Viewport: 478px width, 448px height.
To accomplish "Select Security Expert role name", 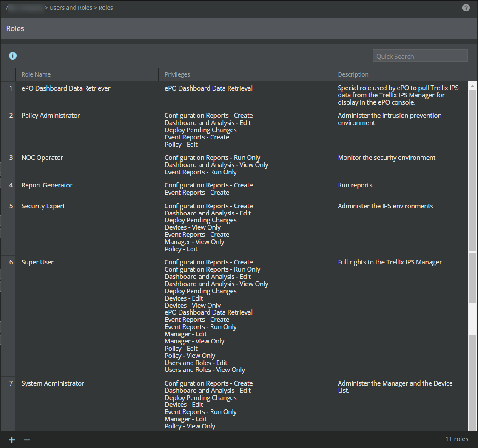I will (43, 206).
